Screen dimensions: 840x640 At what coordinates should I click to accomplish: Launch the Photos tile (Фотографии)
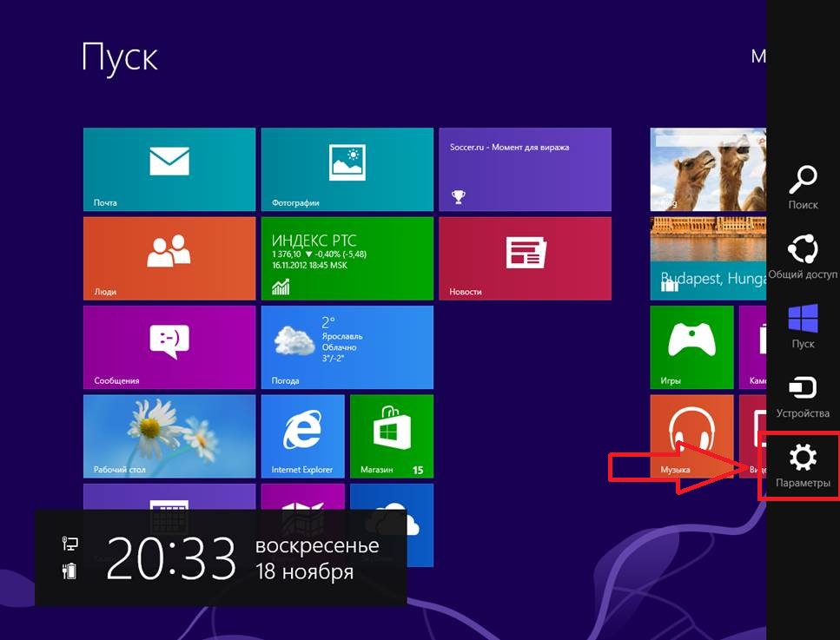[x=347, y=169]
